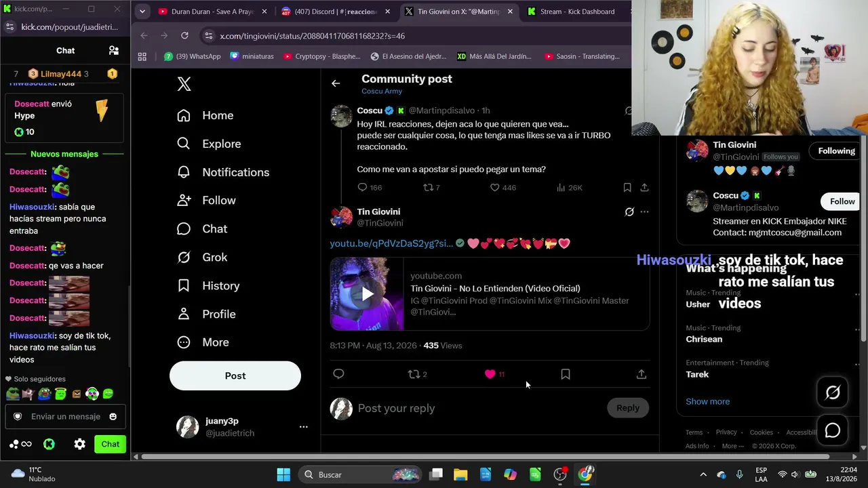
Task: Open more options on Tin Giovini's post
Action: tap(644, 212)
